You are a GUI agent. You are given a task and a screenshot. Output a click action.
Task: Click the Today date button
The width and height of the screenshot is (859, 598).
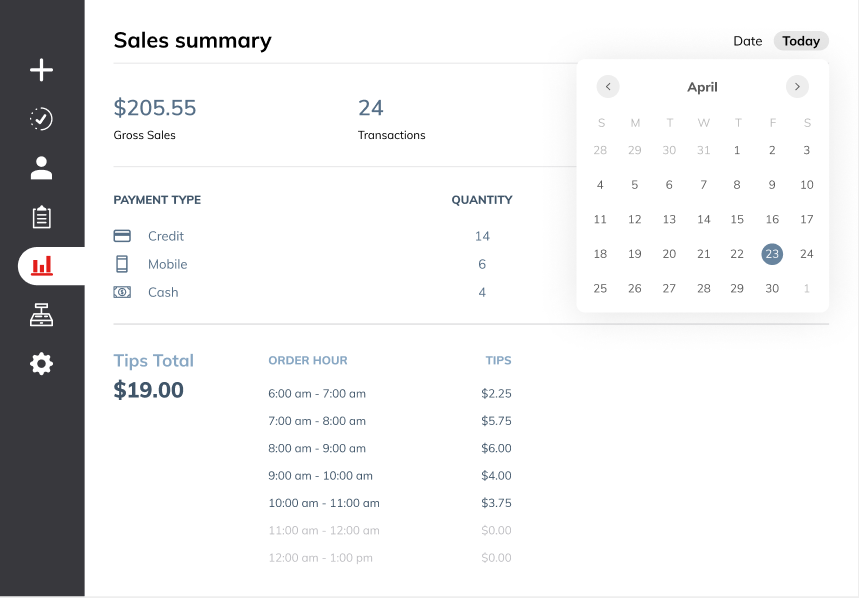[x=801, y=41]
